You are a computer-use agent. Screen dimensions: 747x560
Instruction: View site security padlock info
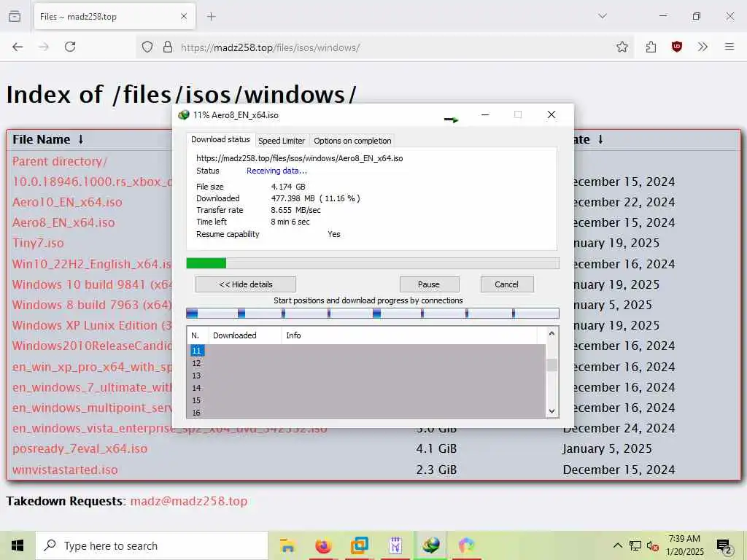(168, 47)
